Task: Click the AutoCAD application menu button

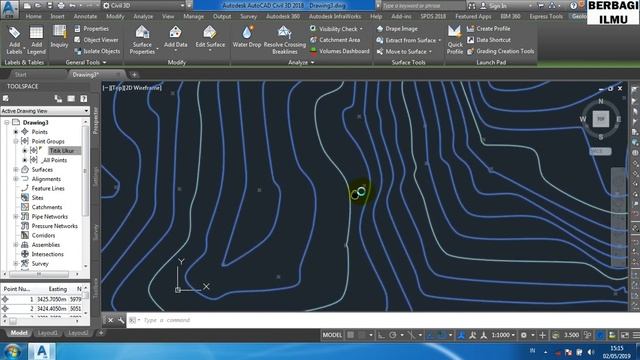Action: 9,9
